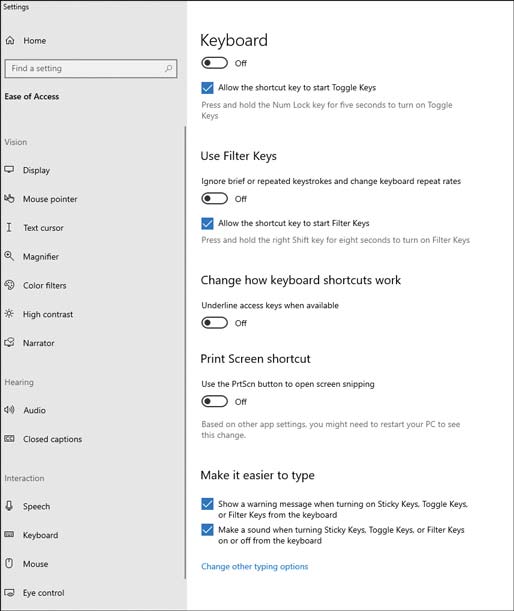
Task: Uncheck Allow shortcut key to start Filter Keys
Action: (x=207, y=223)
